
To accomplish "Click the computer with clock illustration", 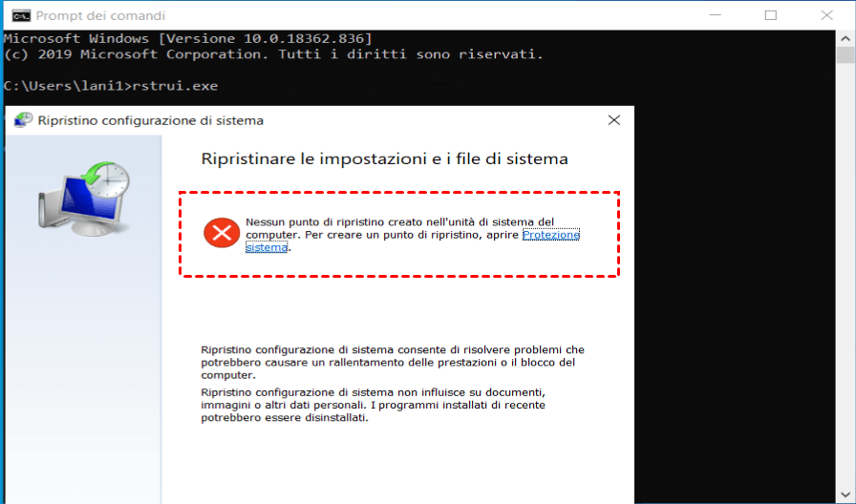I will coord(84,199).
